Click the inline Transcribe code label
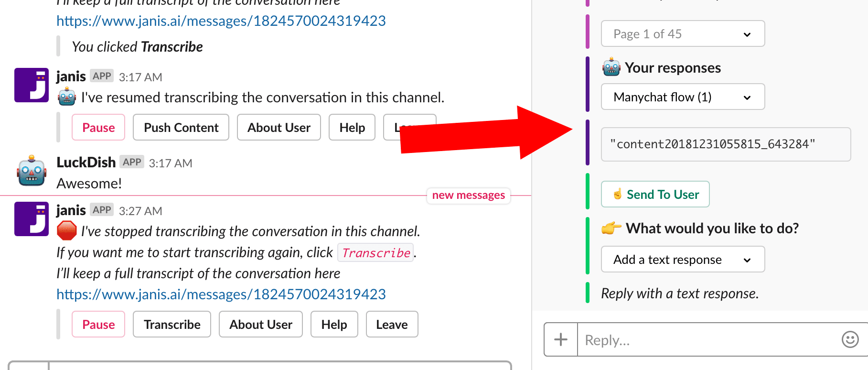 376,252
